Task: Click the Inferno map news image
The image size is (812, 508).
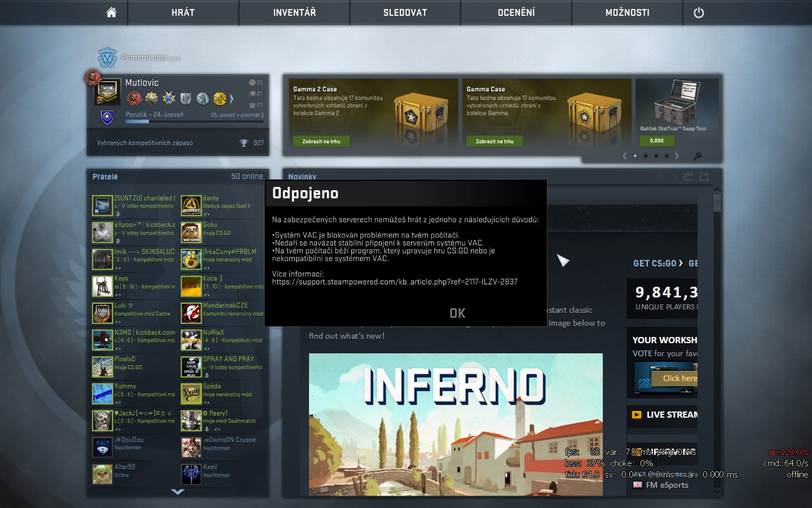Action: coord(456,424)
